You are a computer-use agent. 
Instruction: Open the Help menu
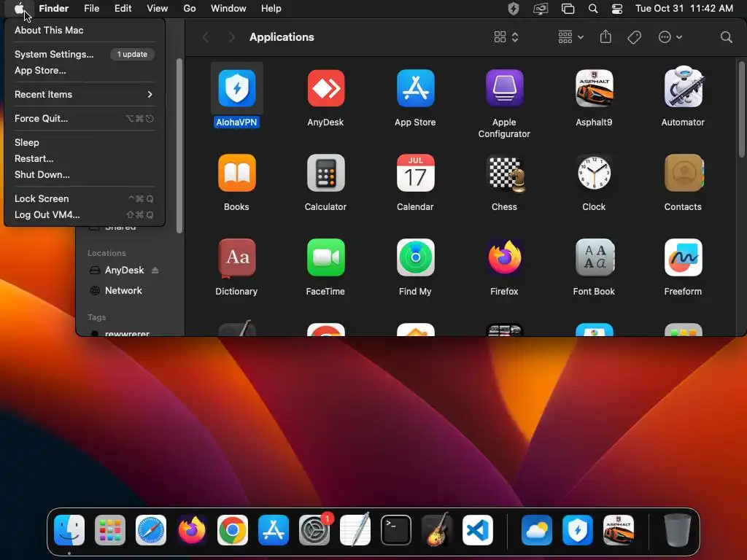271,9
